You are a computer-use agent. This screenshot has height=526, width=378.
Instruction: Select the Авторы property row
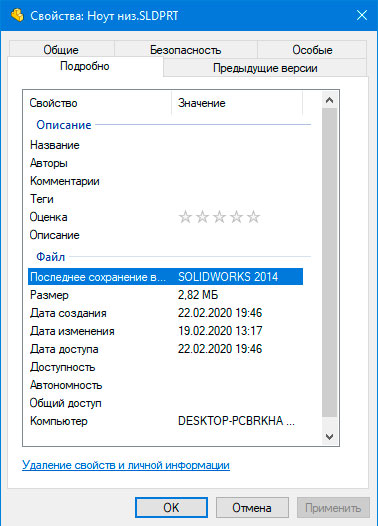[x=165, y=163]
